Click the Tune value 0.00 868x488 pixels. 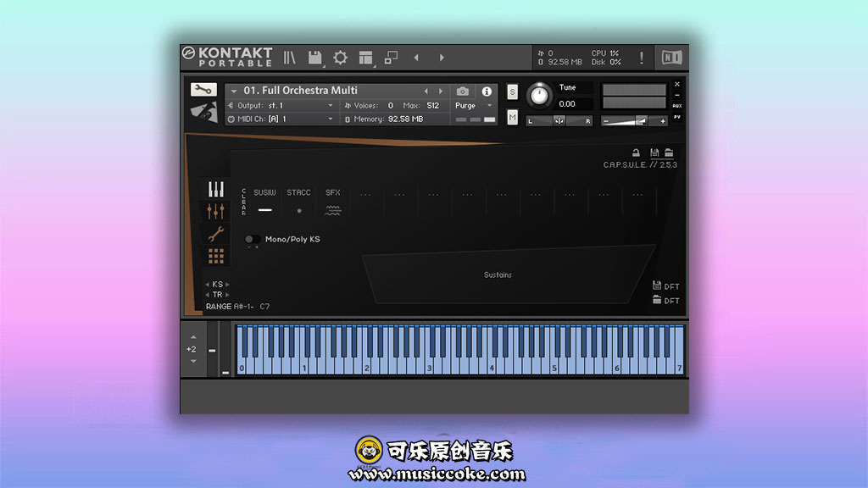567,104
